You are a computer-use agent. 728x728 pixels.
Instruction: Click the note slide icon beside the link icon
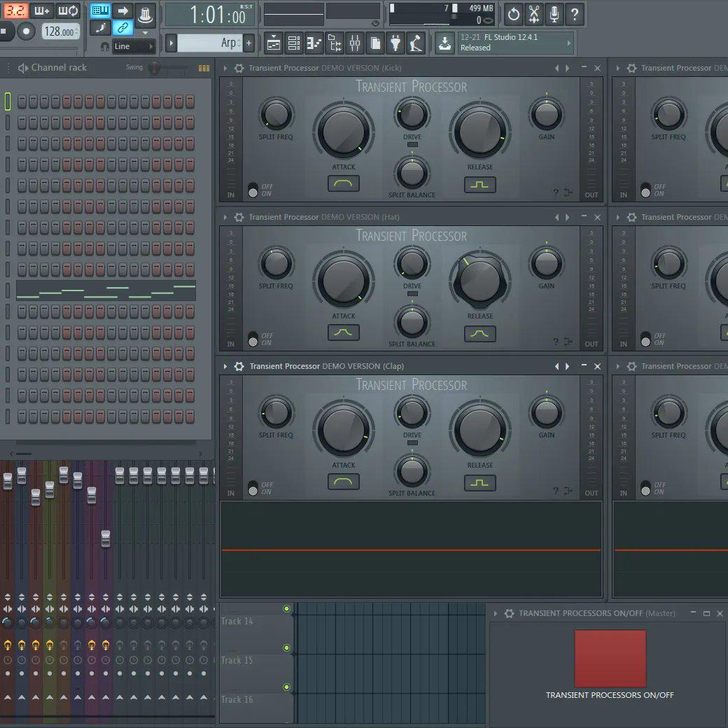(100, 28)
